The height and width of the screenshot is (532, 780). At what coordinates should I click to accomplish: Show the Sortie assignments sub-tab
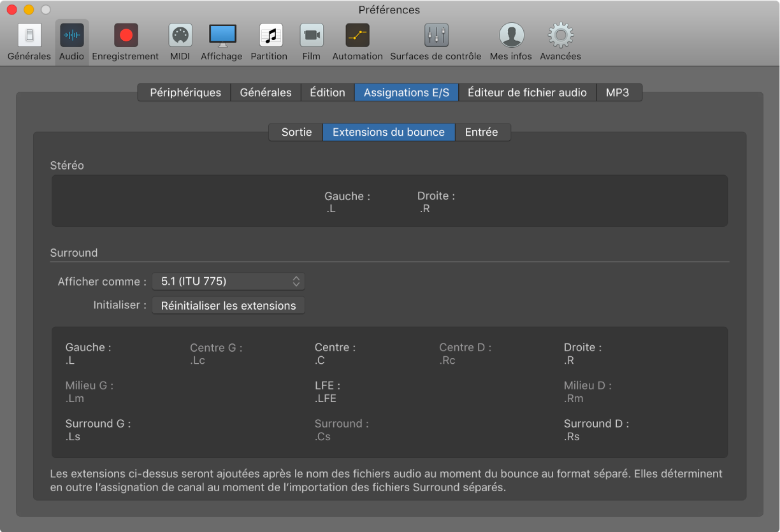point(296,132)
